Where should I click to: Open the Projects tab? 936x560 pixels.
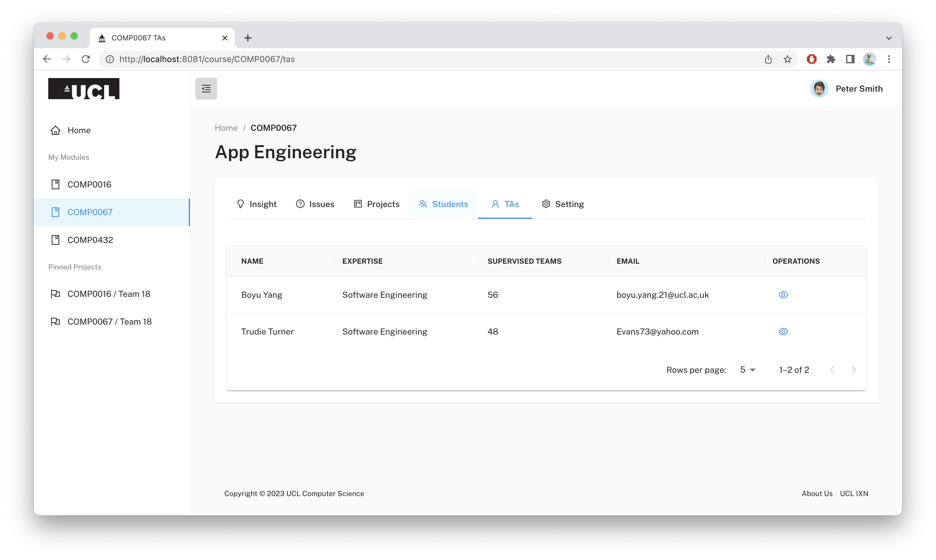coord(377,204)
